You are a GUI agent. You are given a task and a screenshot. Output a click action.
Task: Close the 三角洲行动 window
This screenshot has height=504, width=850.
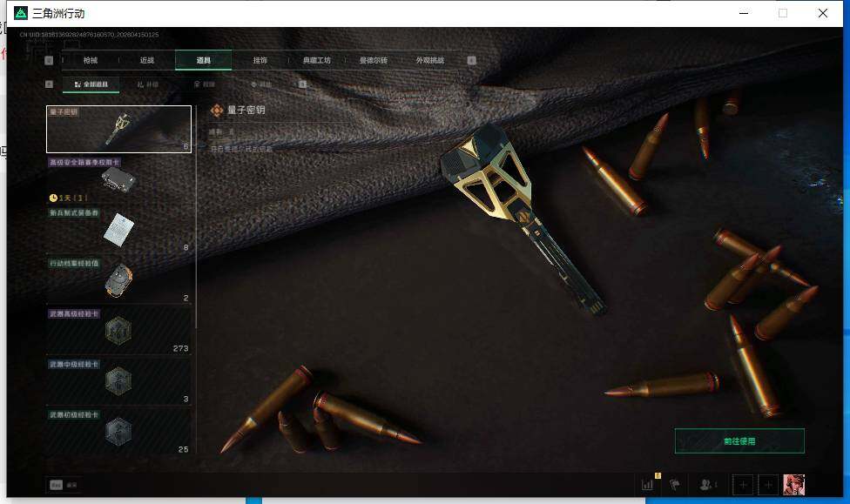pyautogui.click(x=823, y=13)
